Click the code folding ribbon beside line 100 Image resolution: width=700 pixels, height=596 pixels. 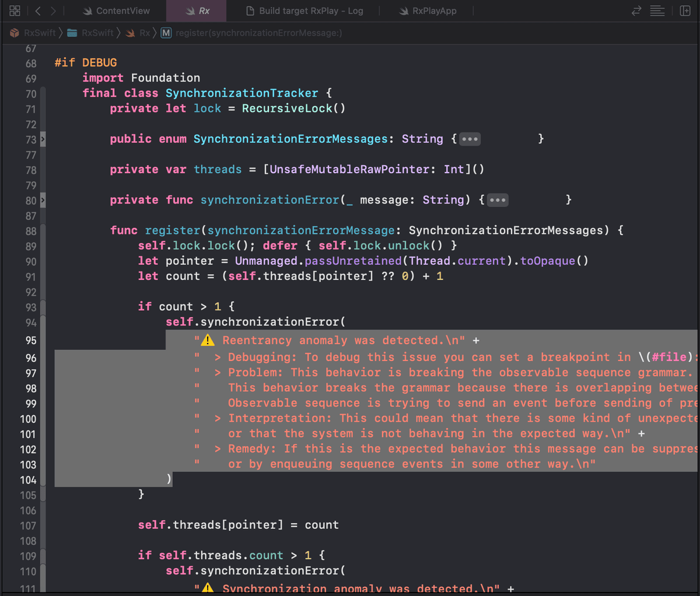(x=43, y=419)
